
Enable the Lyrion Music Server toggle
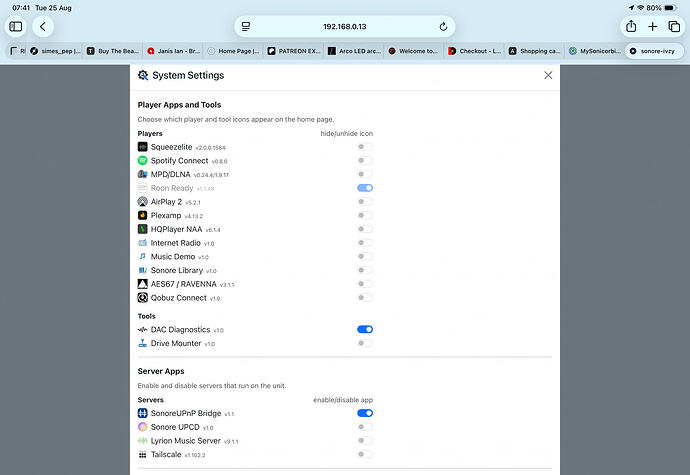pyautogui.click(x=365, y=440)
